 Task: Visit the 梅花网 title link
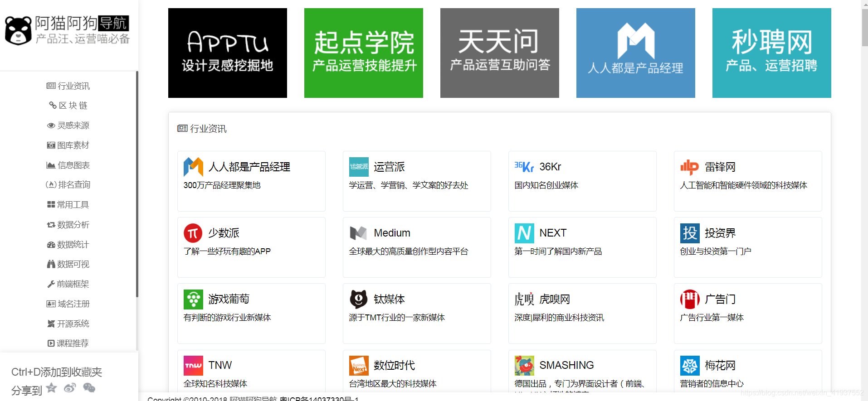pos(720,366)
